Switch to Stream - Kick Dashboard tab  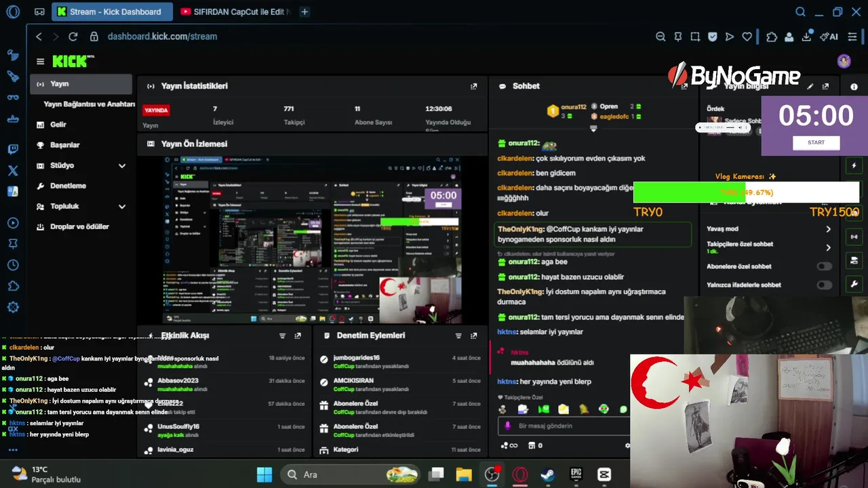112,12
